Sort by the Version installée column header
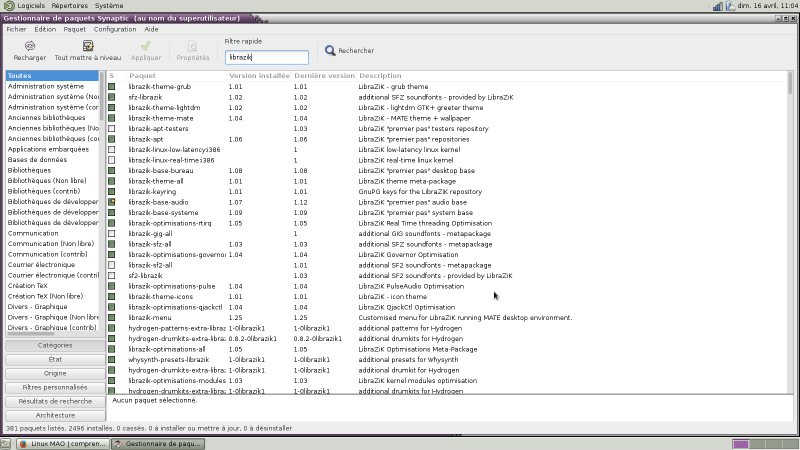This screenshot has width=800, height=450. click(x=258, y=76)
